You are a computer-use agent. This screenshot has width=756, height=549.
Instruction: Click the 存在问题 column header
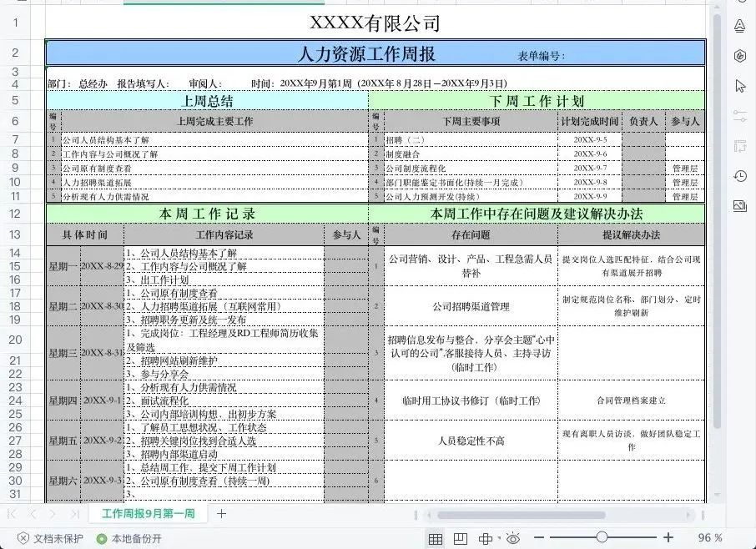click(471, 234)
